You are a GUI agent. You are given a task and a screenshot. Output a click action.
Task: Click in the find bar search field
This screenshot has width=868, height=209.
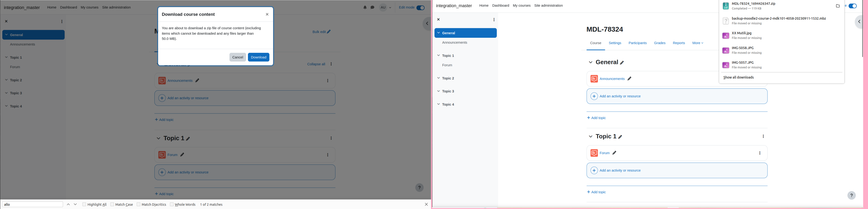pyautogui.click(x=33, y=205)
